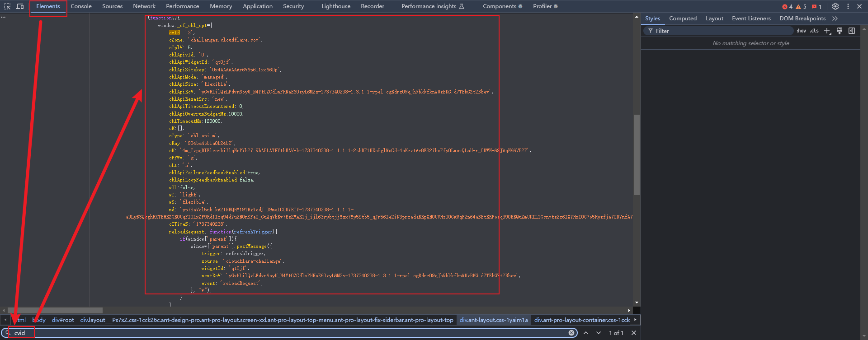Open DevTools settings gear
The height and width of the screenshot is (340, 868).
(x=835, y=6)
